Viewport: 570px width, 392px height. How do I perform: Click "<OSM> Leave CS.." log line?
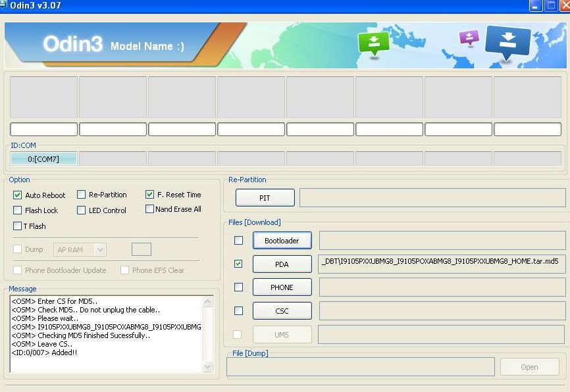click(42, 344)
